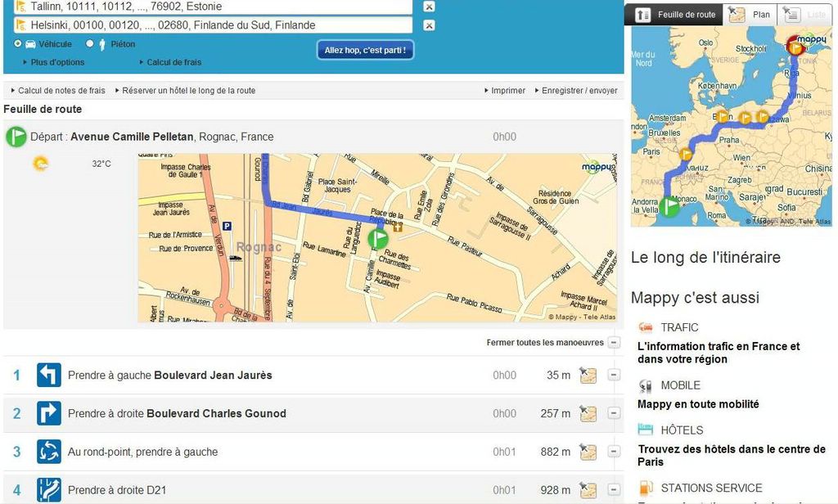Screen dimensions: 838x504
Task: Show the D21 step on the map
Action: coord(588,490)
